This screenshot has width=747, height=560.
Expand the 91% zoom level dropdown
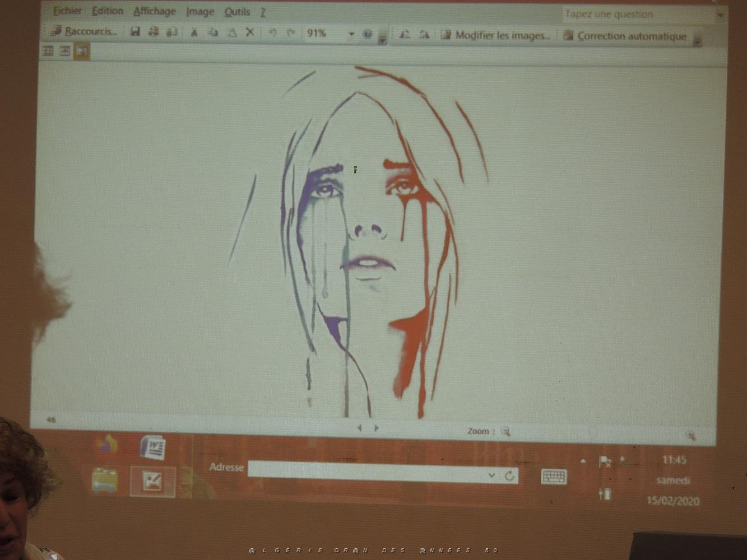(x=351, y=34)
